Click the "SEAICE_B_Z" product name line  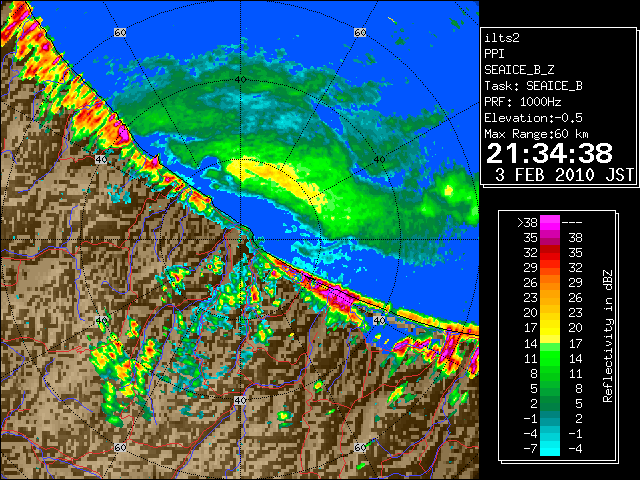[x=519, y=70]
